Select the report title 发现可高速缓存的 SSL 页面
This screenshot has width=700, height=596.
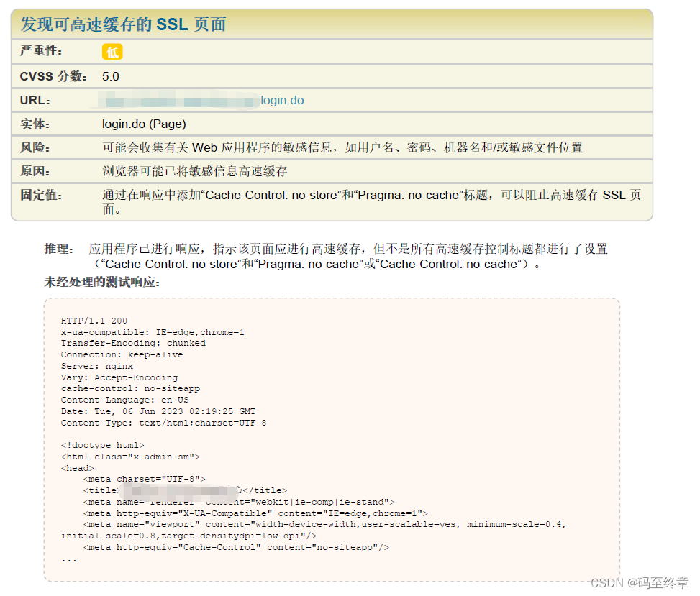pyautogui.click(x=122, y=24)
